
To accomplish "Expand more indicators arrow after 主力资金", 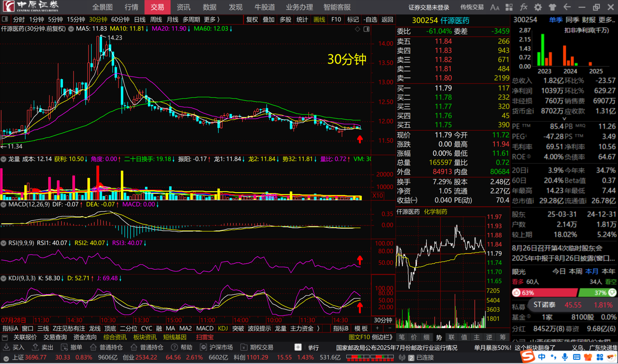I will tap(318, 328).
